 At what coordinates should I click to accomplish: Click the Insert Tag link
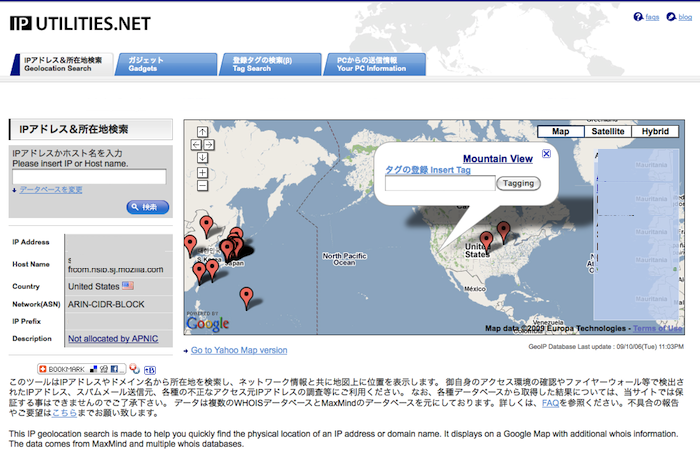pos(428,170)
